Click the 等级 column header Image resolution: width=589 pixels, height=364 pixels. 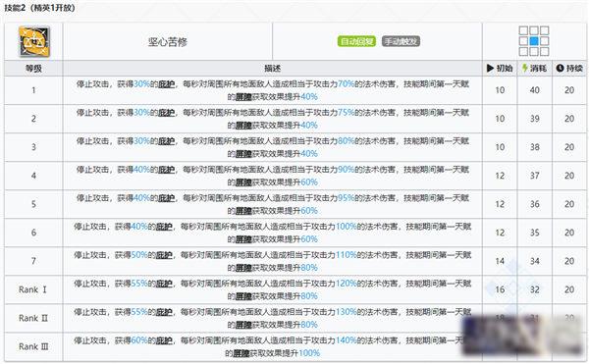click(x=33, y=69)
